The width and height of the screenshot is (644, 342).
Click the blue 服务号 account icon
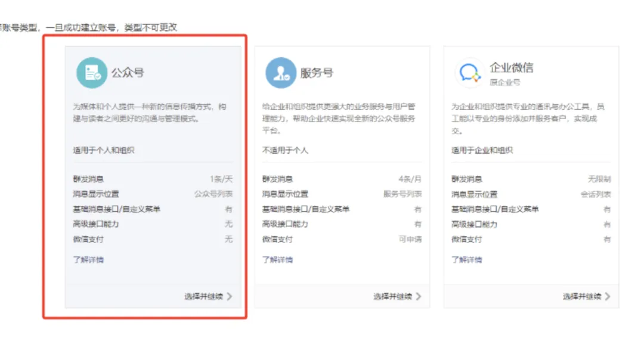[x=281, y=73]
